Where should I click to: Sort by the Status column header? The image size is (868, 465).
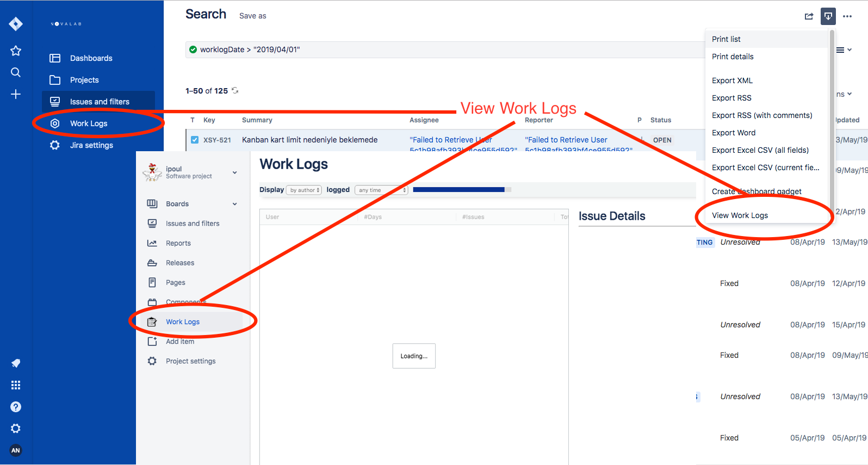661,120
